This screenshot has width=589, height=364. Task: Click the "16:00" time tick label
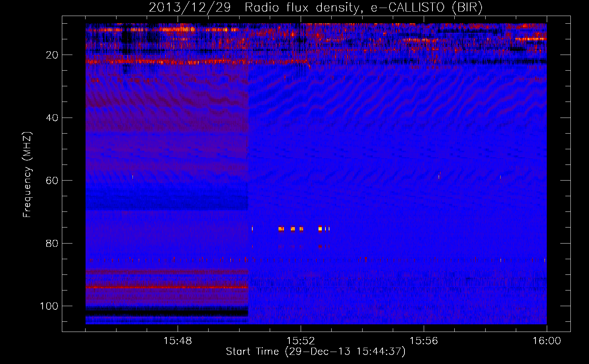click(547, 341)
